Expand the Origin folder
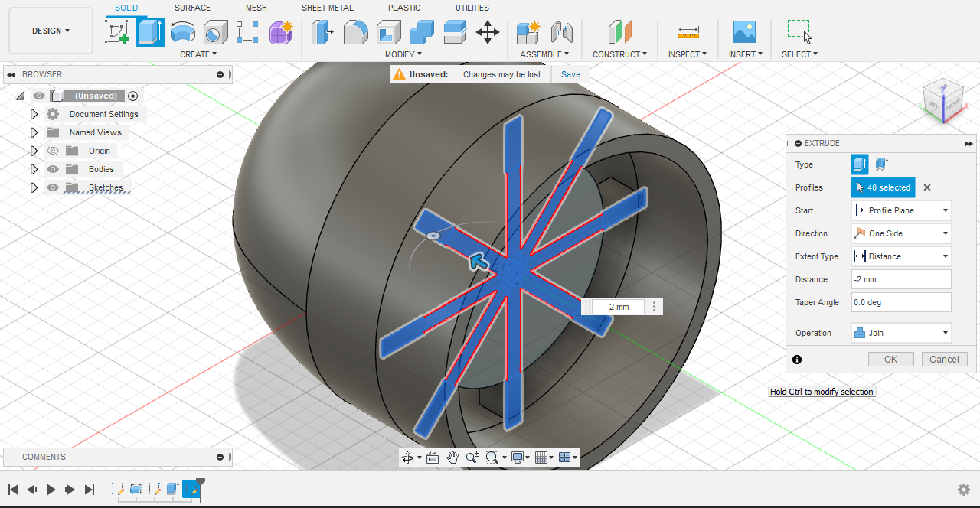Viewport: 980px width, 508px height. coord(34,151)
